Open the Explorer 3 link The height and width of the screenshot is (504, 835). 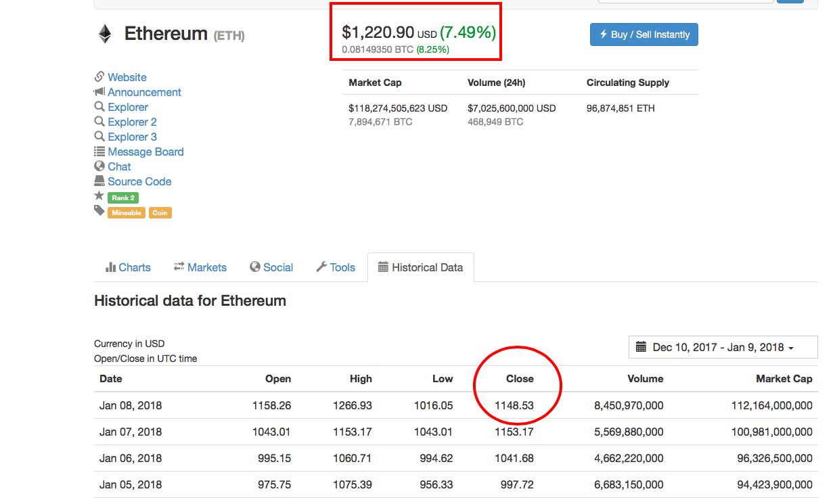[132, 137]
